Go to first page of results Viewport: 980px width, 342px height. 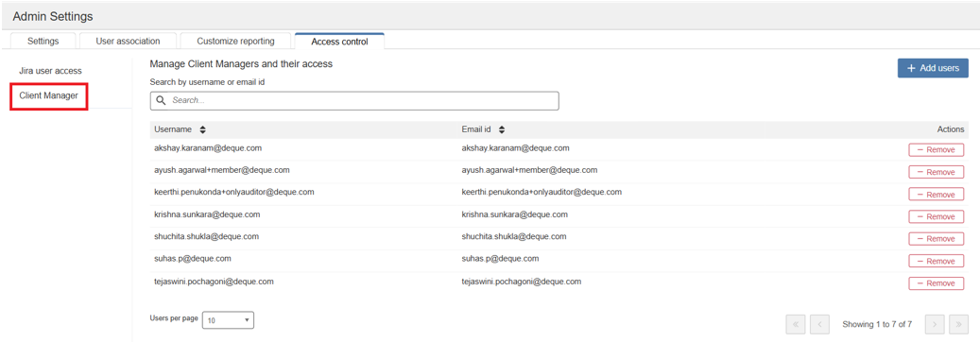796,324
